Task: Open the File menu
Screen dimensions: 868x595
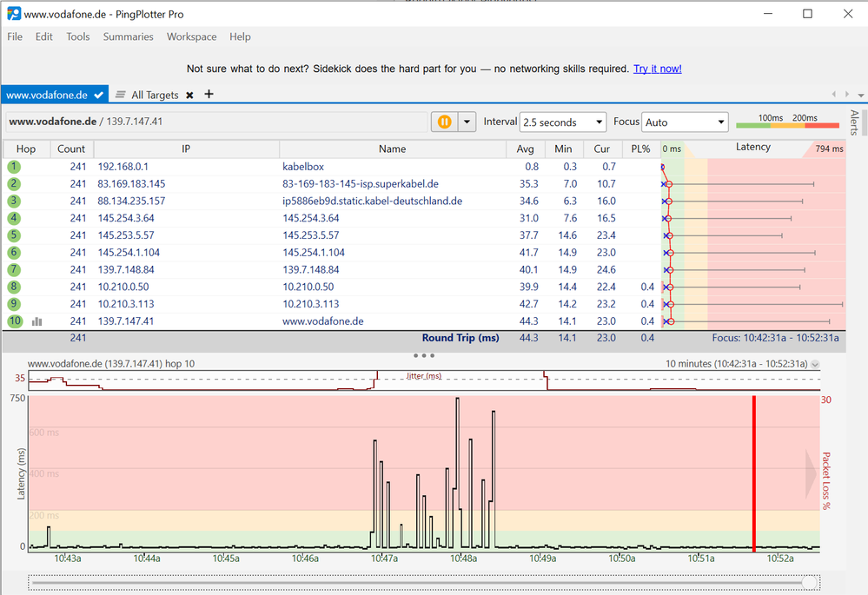Action: (x=15, y=36)
